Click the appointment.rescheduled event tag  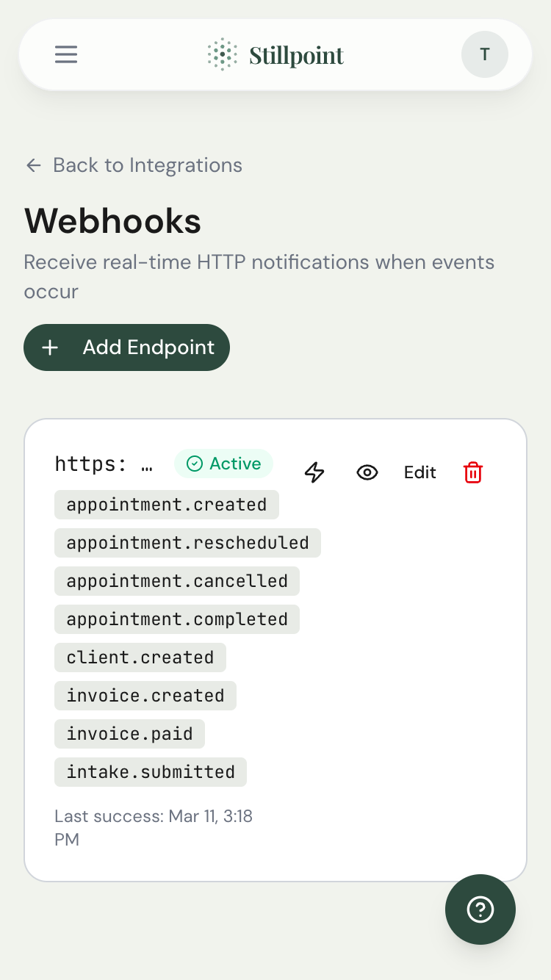point(187,543)
